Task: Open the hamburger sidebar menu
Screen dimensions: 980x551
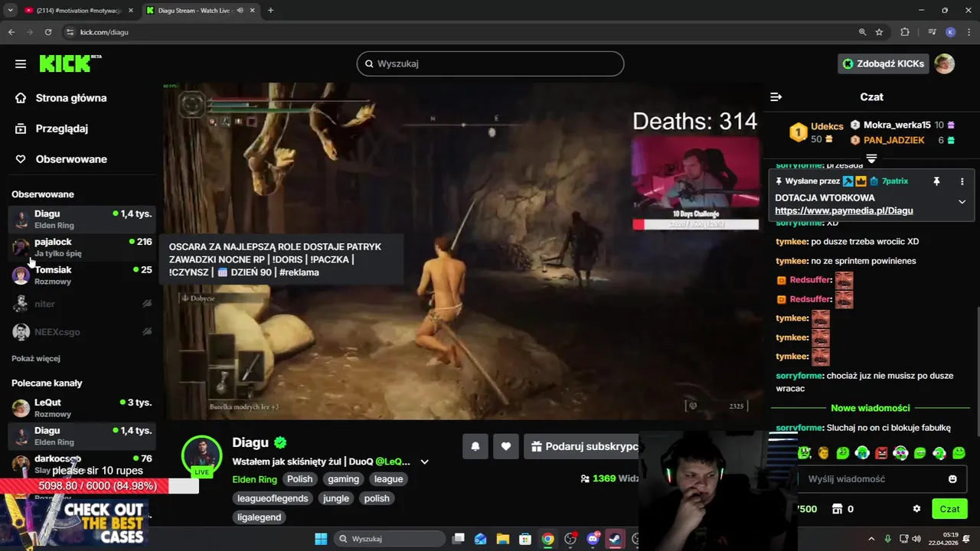Action: [x=21, y=64]
